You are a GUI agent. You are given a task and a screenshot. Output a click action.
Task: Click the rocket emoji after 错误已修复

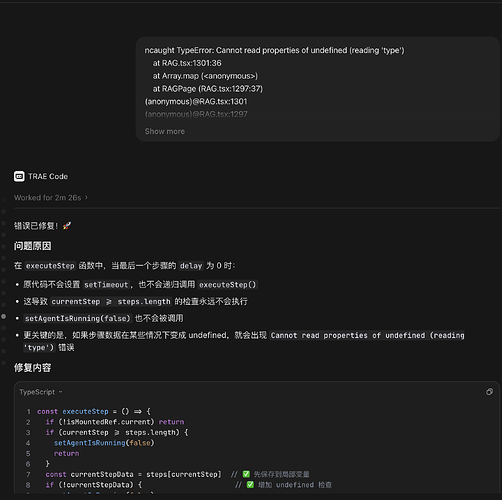click(x=67, y=226)
